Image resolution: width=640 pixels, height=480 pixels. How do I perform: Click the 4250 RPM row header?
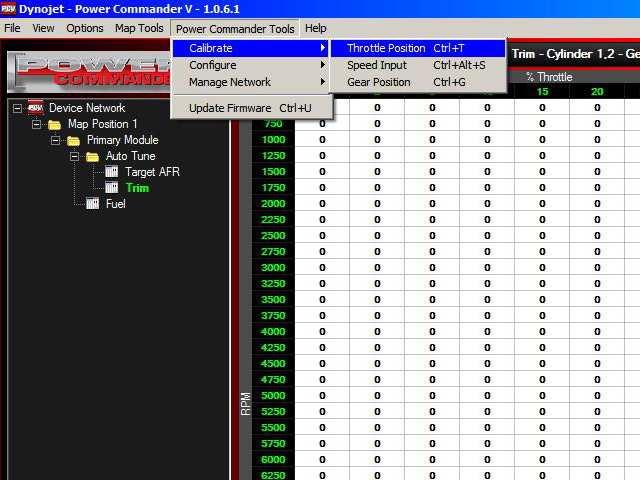[273, 347]
